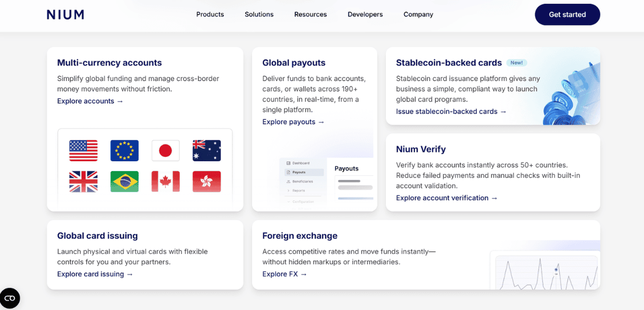Click the Global payouts heading
Image resolution: width=644 pixels, height=310 pixels.
294,63
